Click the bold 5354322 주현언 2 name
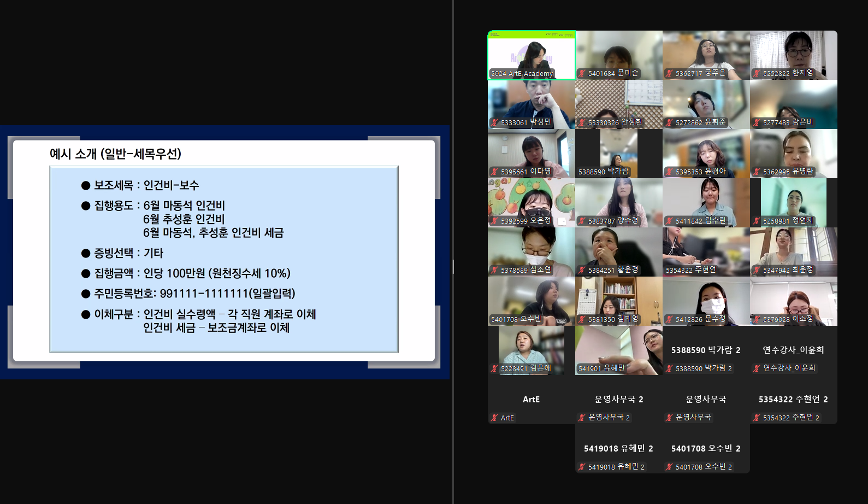Image resolution: width=868 pixels, height=504 pixels. click(x=794, y=399)
